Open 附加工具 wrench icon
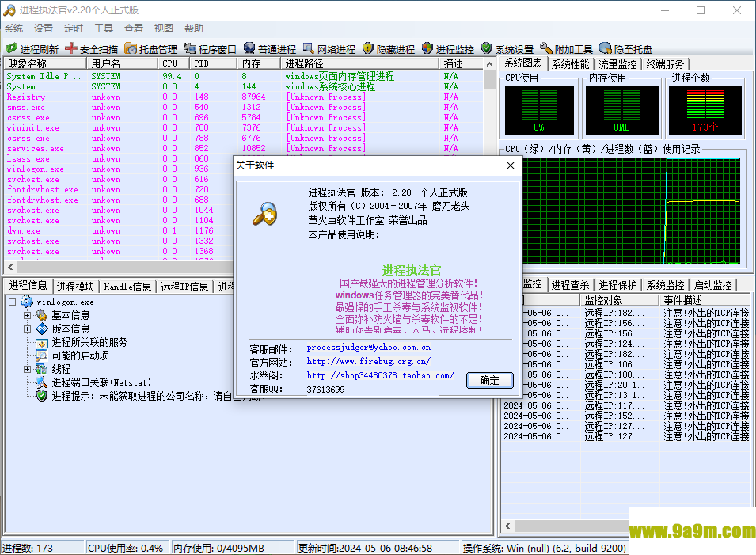 [545, 48]
